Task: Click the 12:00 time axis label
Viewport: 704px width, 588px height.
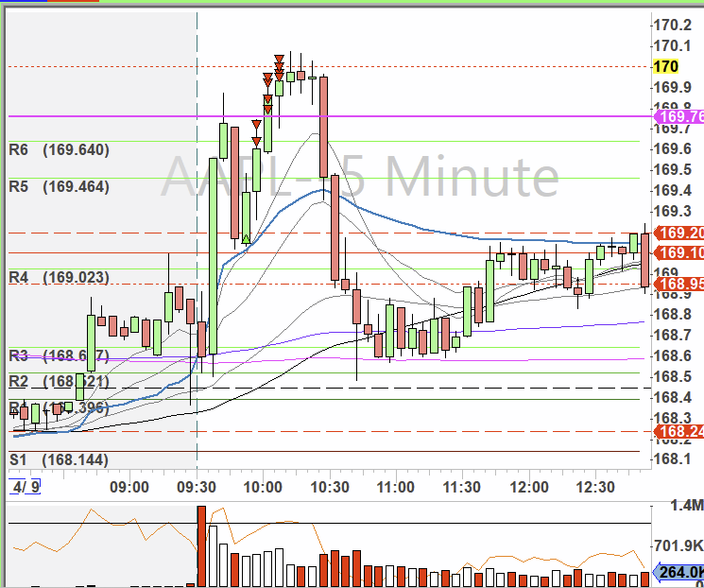Action: 529,488
